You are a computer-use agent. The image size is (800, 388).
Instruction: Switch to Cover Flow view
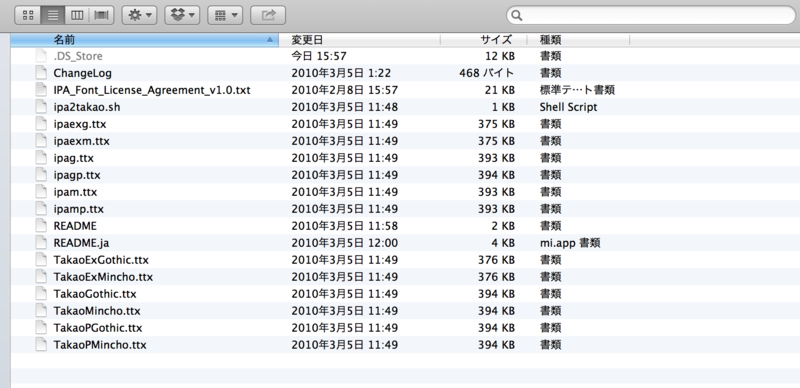(x=102, y=15)
